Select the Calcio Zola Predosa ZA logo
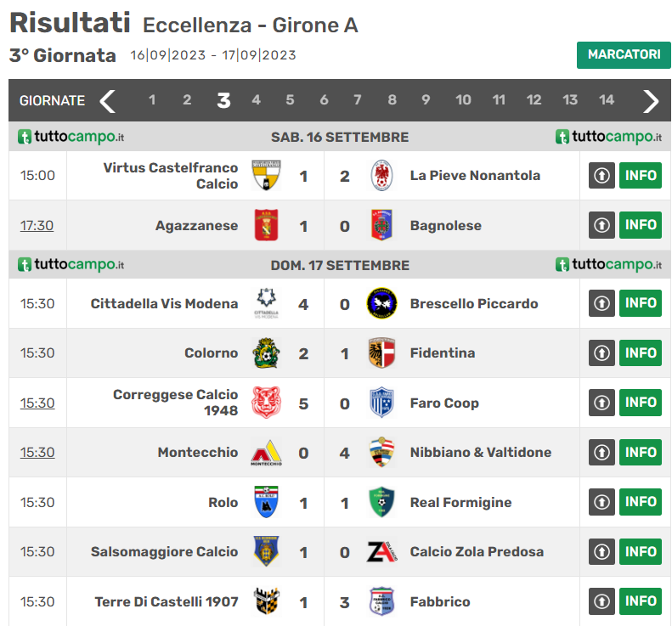Viewport: 672px width, 626px height. pyautogui.click(x=381, y=551)
